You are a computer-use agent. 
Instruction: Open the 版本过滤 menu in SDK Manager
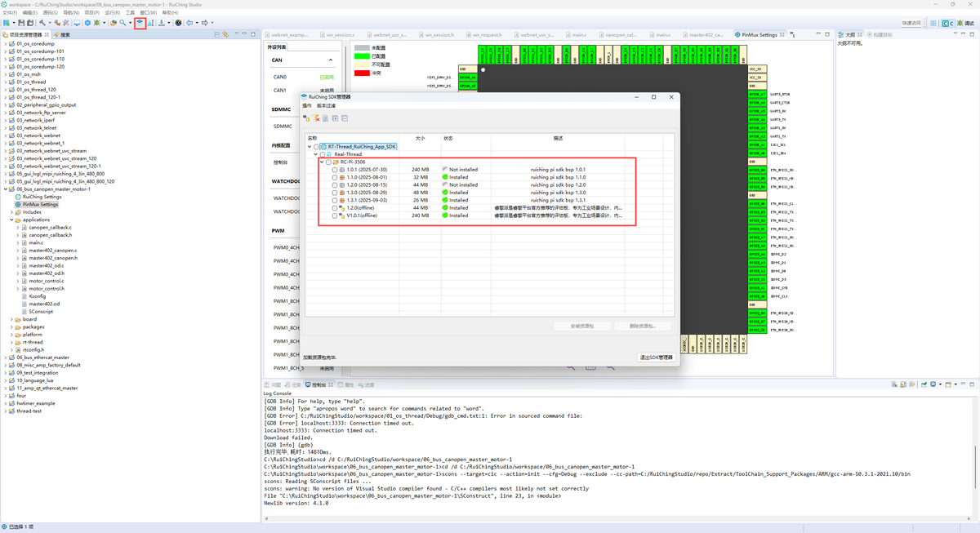tap(326, 106)
